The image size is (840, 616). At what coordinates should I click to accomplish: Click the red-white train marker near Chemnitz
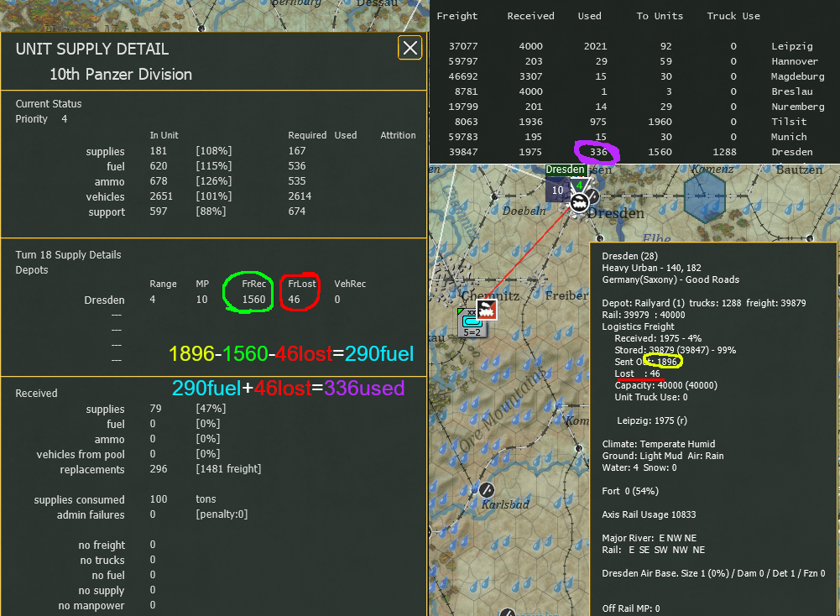487,310
